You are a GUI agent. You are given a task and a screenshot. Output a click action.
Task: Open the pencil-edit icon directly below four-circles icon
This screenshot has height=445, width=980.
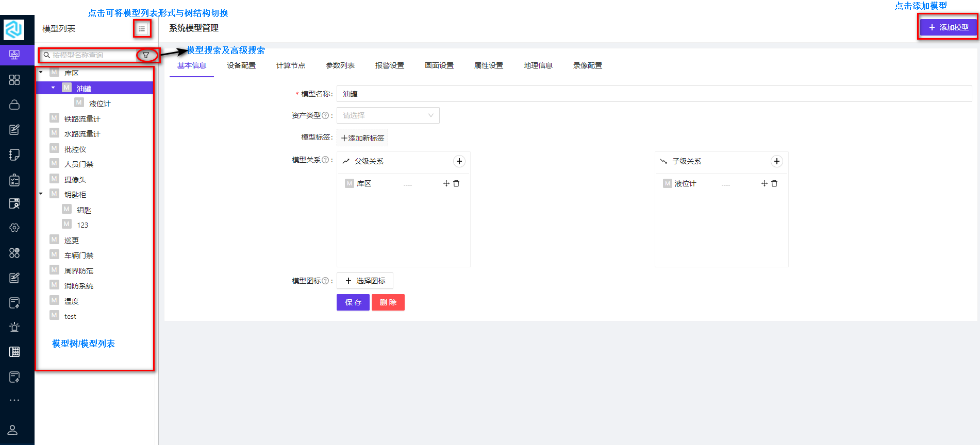[x=14, y=278]
